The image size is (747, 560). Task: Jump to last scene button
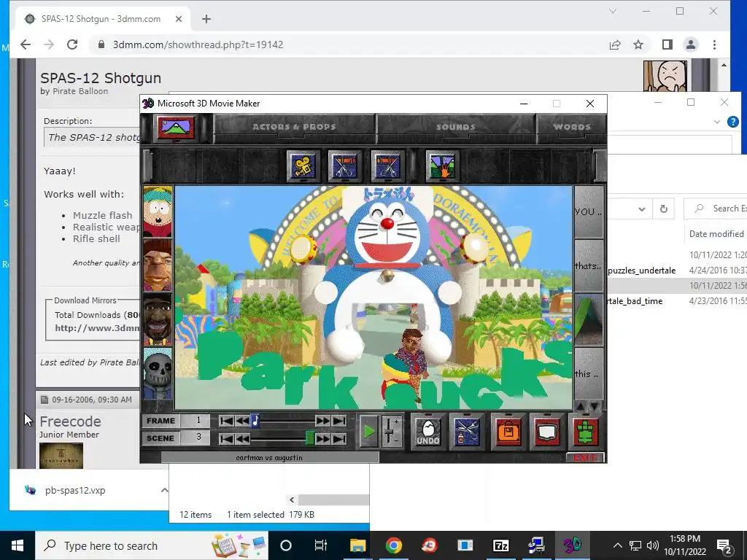point(338,438)
